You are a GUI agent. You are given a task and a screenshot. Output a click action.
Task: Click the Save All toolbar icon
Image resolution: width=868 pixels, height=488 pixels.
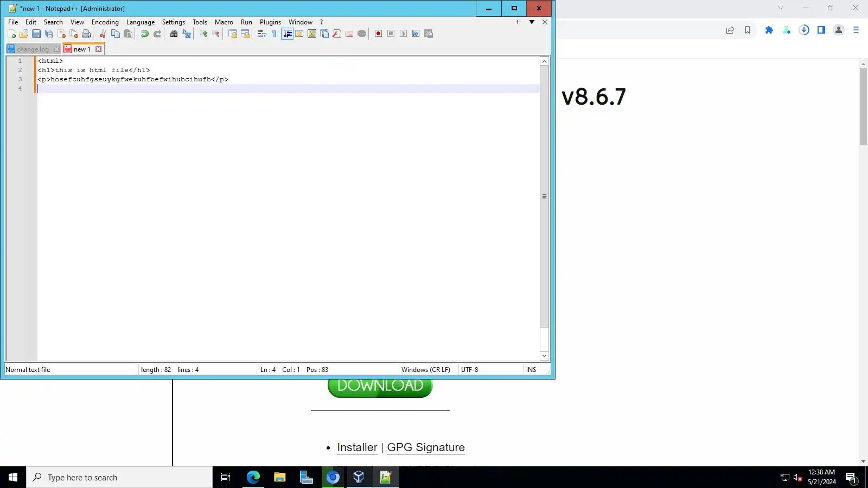point(49,34)
